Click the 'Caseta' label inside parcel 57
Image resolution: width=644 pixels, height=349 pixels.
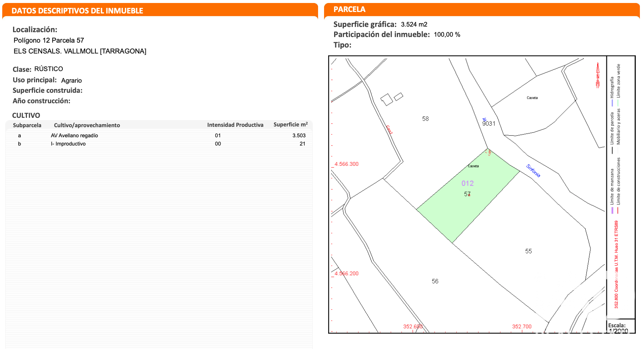(x=473, y=166)
